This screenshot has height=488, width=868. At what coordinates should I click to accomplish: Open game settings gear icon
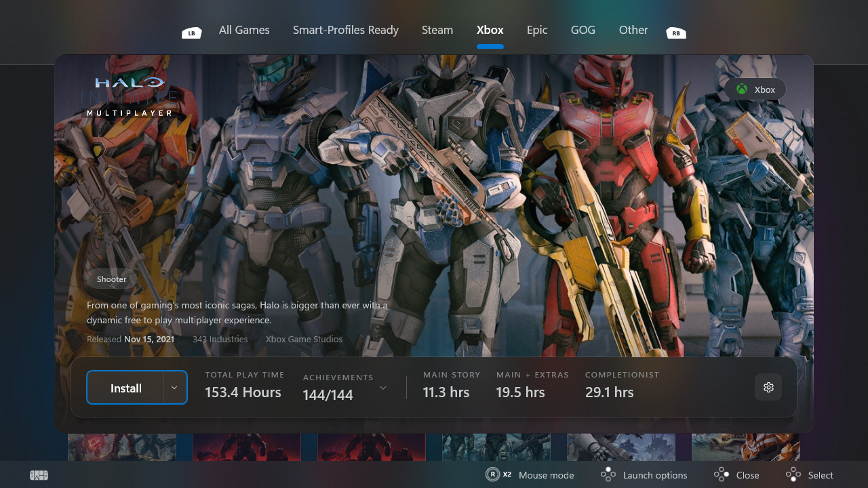coord(768,388)
